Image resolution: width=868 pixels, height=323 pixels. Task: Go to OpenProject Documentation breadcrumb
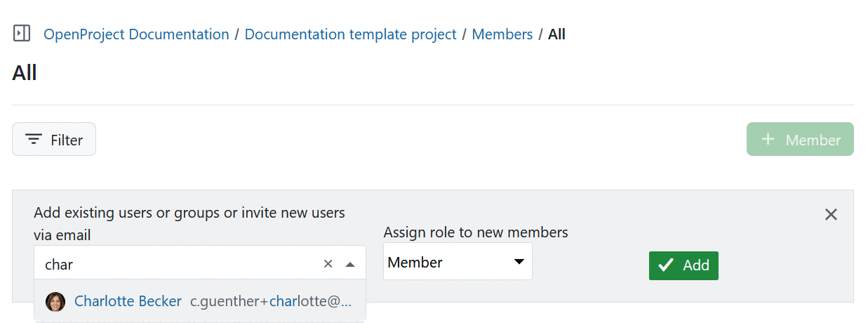tap(136, 34)
